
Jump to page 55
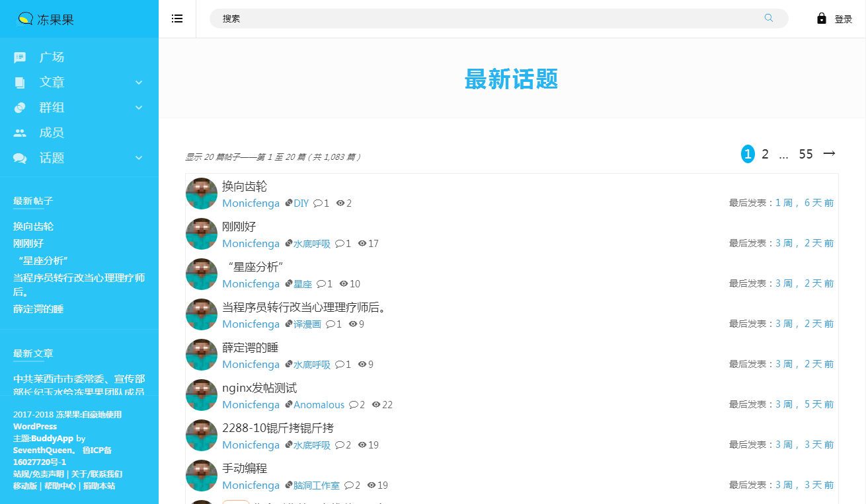click(x=805, y=155)
